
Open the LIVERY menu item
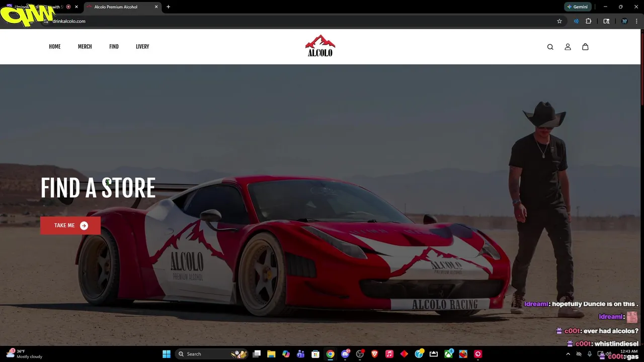pos(142,47)
